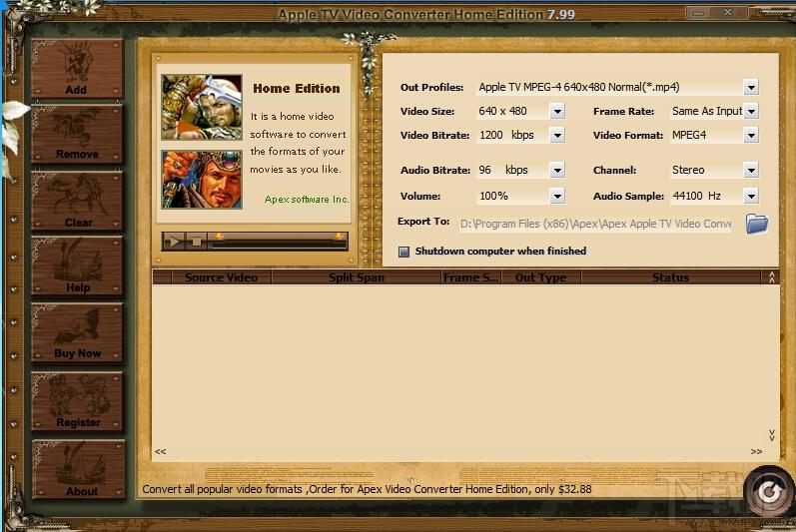796x532 pixels.
Task: Click the >> scroll right arrows
Action: (756, 451)
